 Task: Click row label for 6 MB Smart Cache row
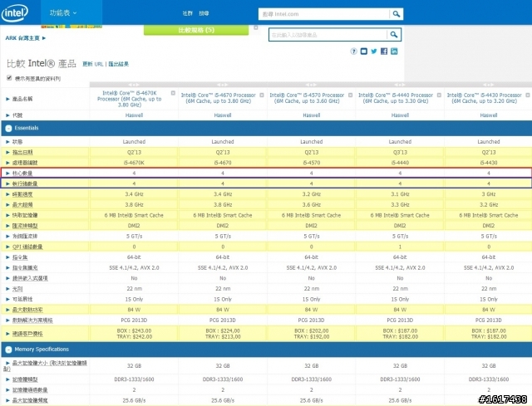tap(25, 215)
